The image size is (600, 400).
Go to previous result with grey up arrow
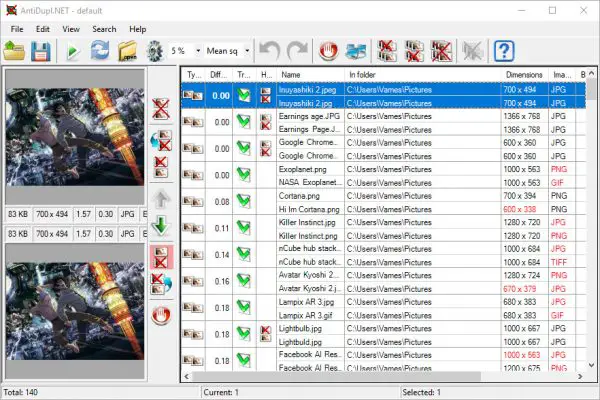coord(161,199)
